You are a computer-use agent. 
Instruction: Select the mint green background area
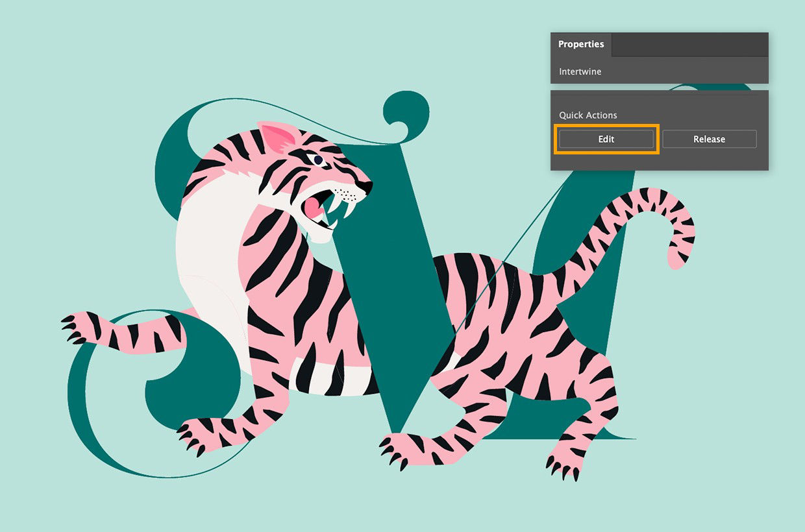pos(78,65)
